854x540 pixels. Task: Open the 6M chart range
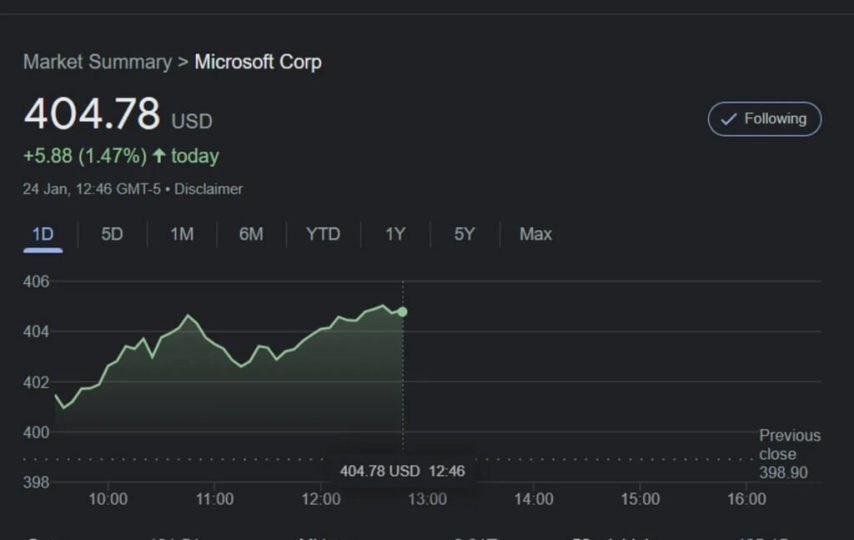click(x=251, y=234)
